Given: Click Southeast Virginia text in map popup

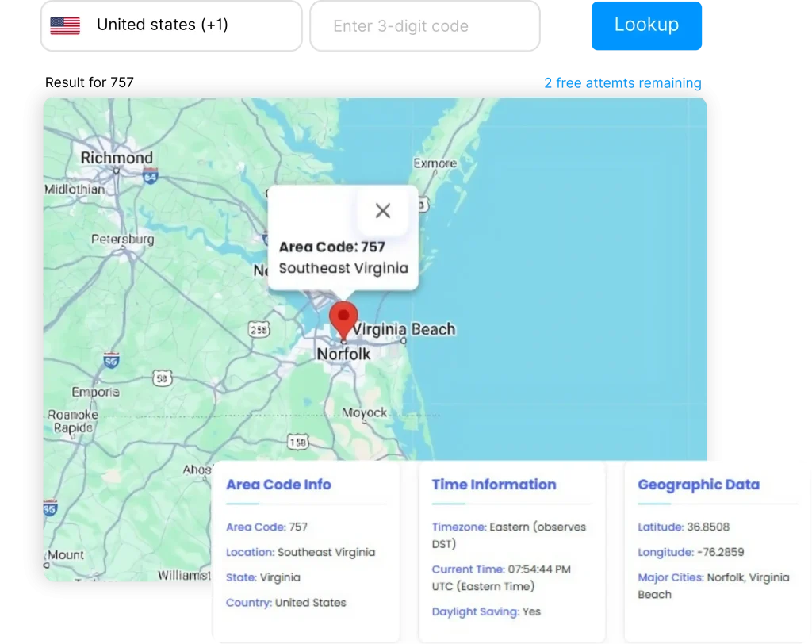Looking at the screenshot, I should (343, 268).
